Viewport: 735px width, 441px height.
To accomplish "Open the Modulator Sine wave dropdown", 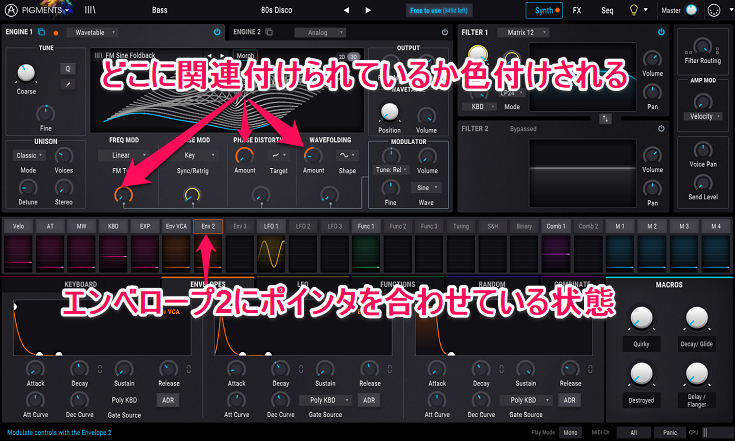I will [426, 187].
